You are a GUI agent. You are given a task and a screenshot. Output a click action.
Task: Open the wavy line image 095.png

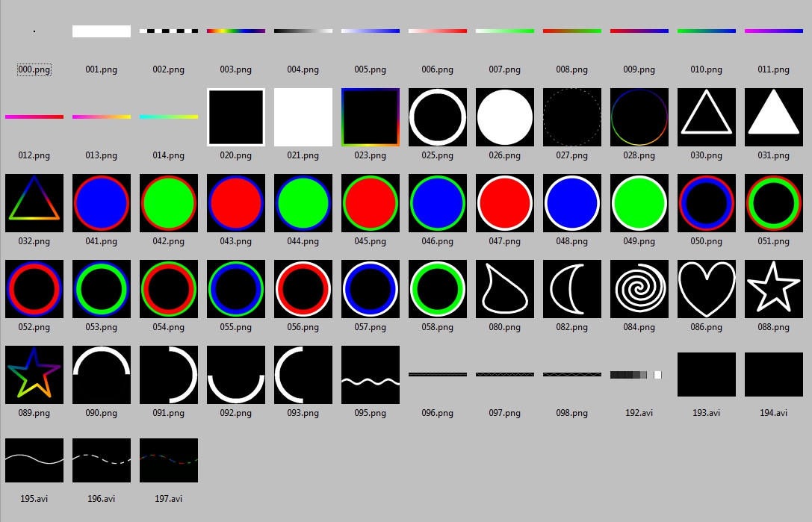[x=371, y=375]
